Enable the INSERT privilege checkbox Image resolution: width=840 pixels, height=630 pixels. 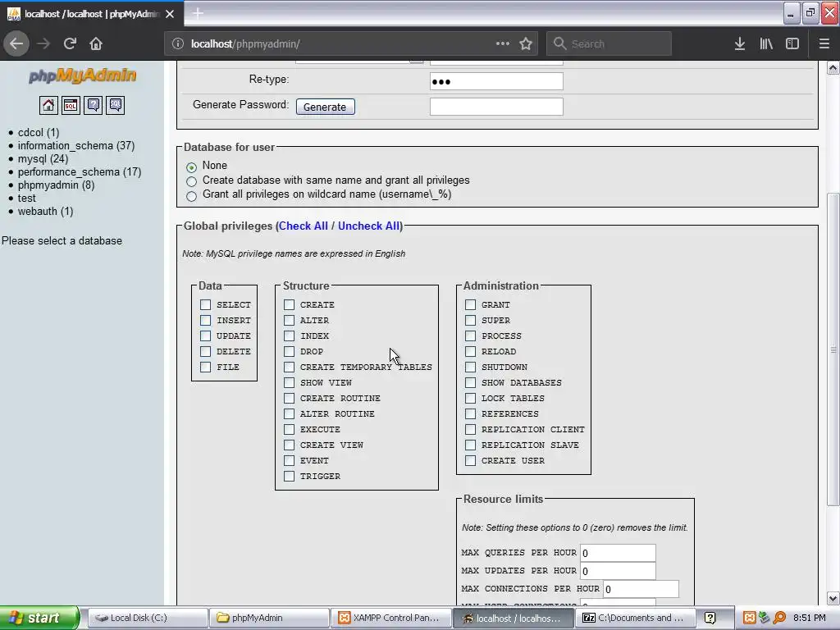pyautogui.click(x=205, y=321)
